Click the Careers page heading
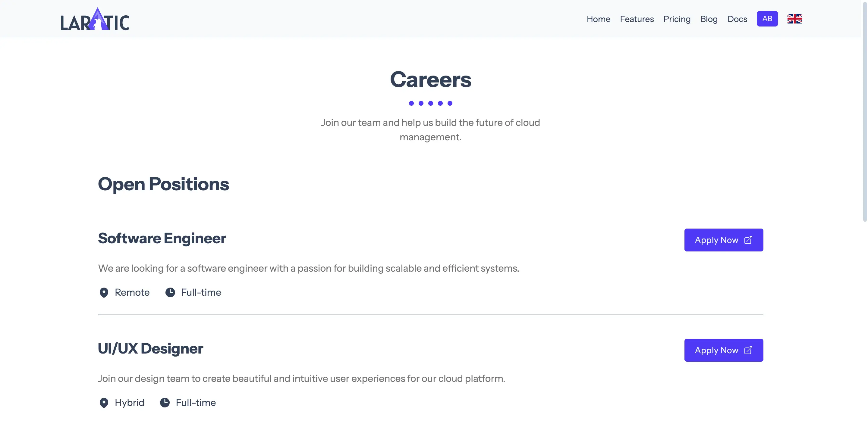868x424 pixels. 430,80
